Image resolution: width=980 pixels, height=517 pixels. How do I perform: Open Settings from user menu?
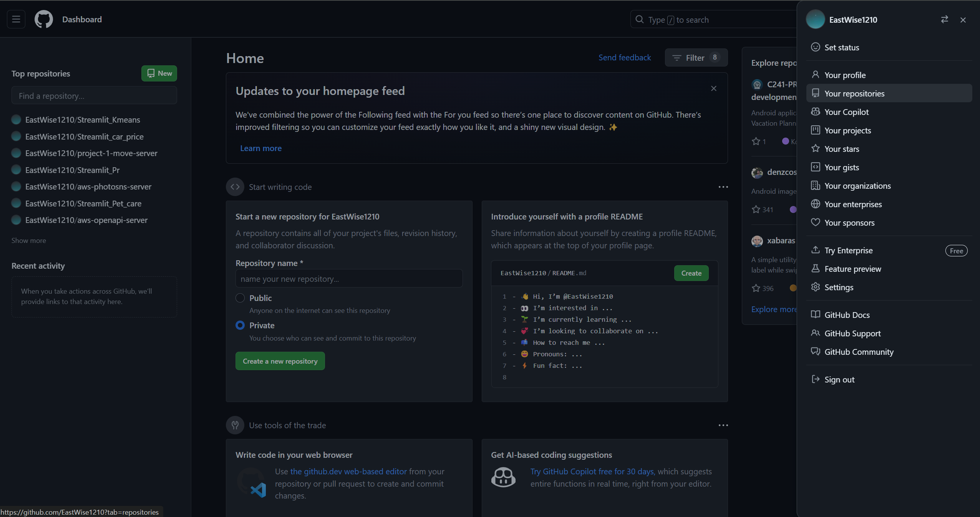889,287
